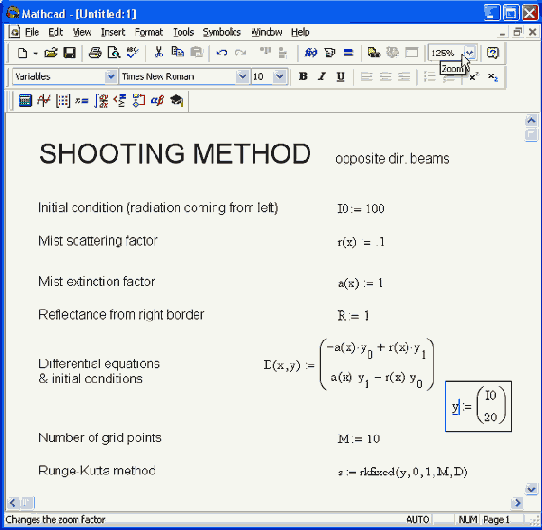Screen dimensions: 542x530
Task: Expand the font size 10 dropdown
Action: [x=280, y=76]
